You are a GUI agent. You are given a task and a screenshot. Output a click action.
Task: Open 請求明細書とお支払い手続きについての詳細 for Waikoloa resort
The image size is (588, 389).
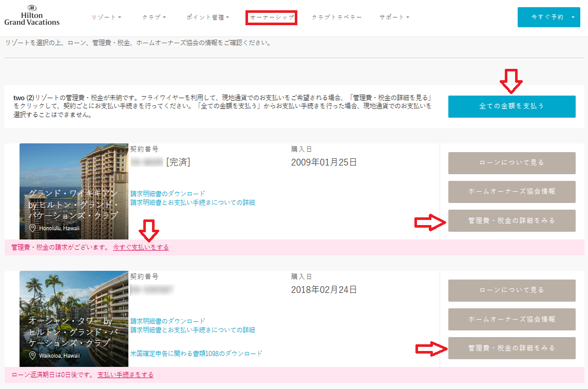(193, 330)
